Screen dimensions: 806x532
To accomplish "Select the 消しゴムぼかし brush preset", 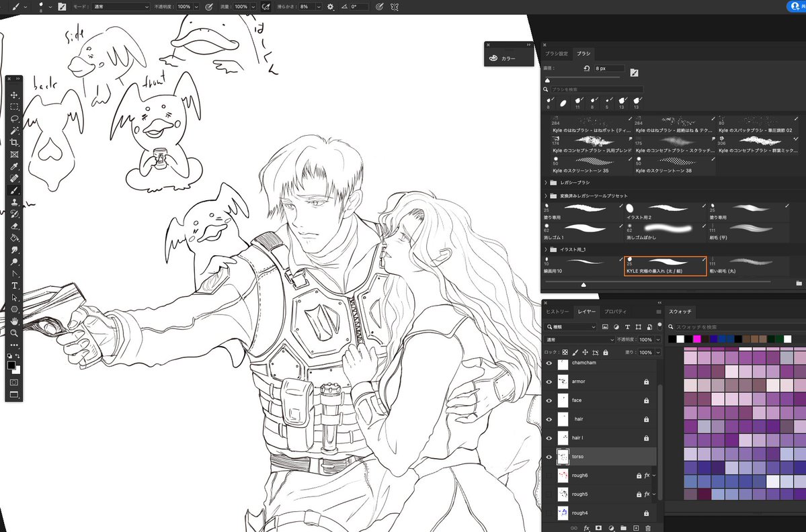I will 665,232.
